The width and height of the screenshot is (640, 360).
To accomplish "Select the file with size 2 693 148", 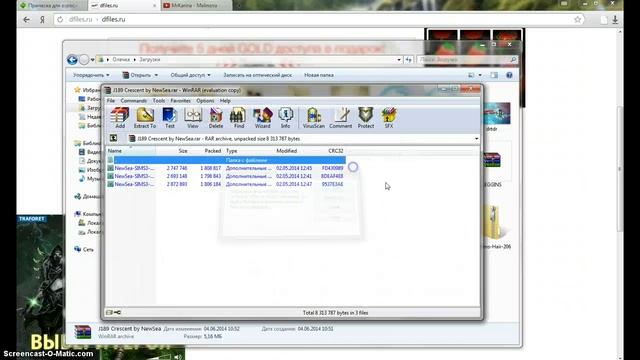I will click(226, 176).
